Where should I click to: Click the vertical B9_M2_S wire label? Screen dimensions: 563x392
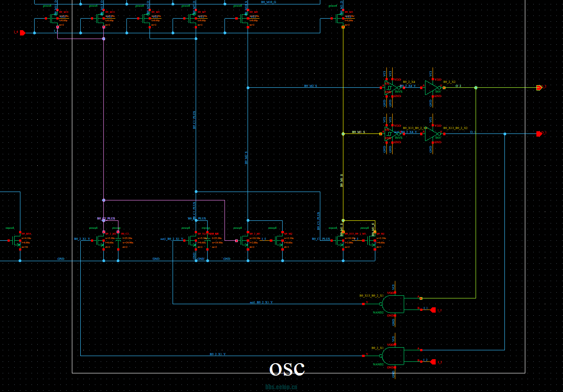(x=246, y=158)
